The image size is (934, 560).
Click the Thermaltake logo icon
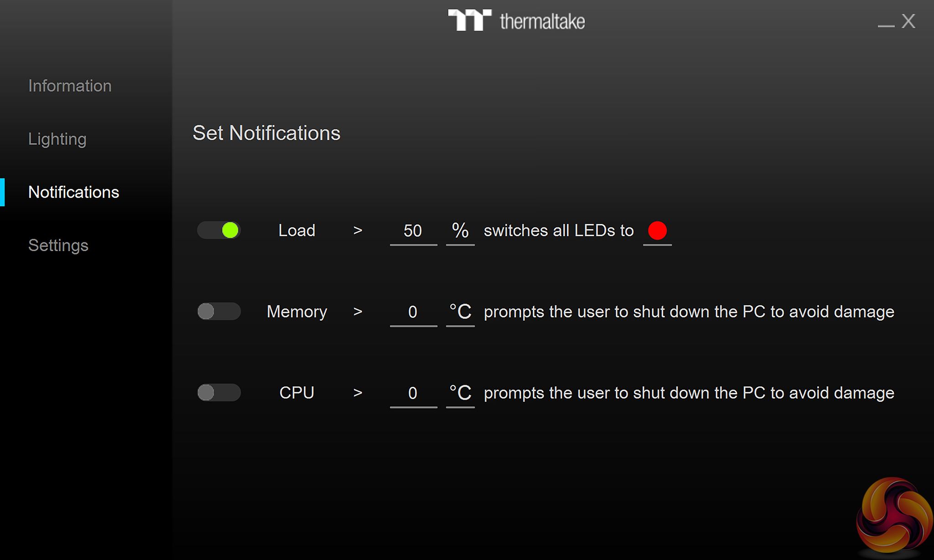[x=469, y=20]
